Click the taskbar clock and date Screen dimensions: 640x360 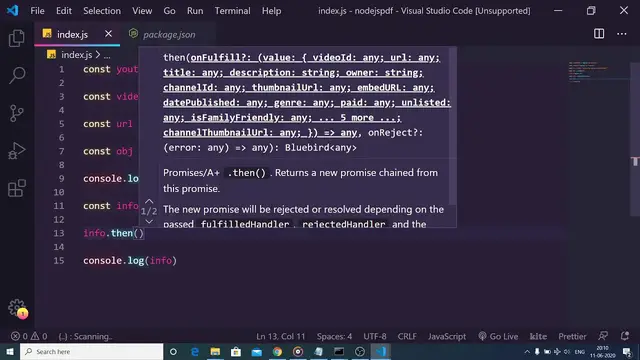(602, 351)
